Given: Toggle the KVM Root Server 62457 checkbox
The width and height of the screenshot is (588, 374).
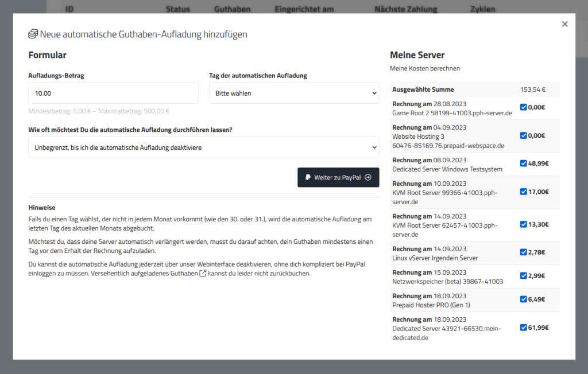Looking at the screenshot, I should pos(524,224).
